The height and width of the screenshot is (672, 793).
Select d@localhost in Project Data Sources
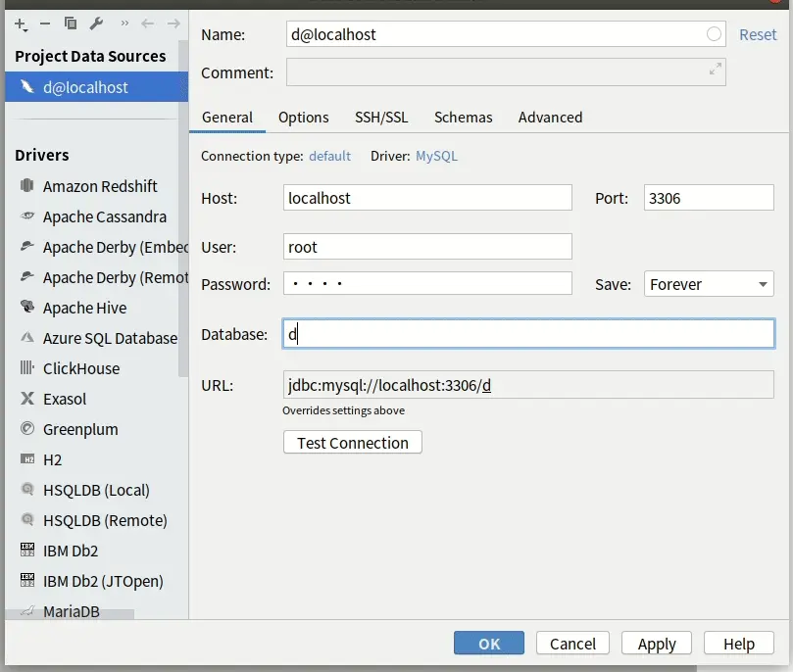coord(96,86)
